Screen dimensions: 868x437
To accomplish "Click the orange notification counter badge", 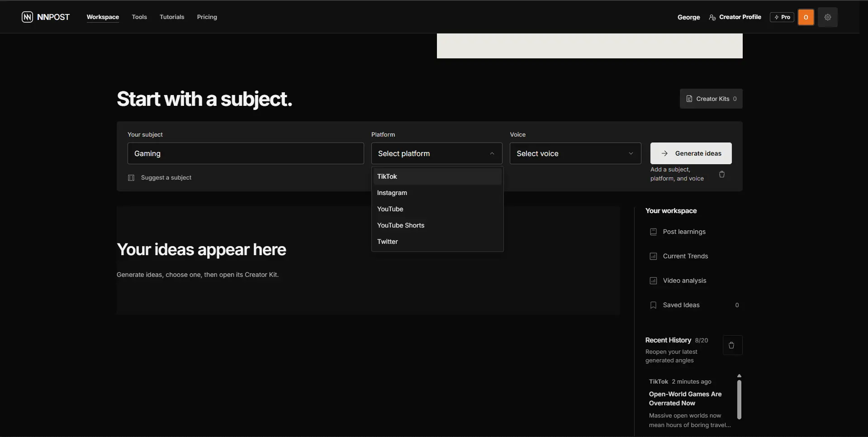I will tap(806, 17).
